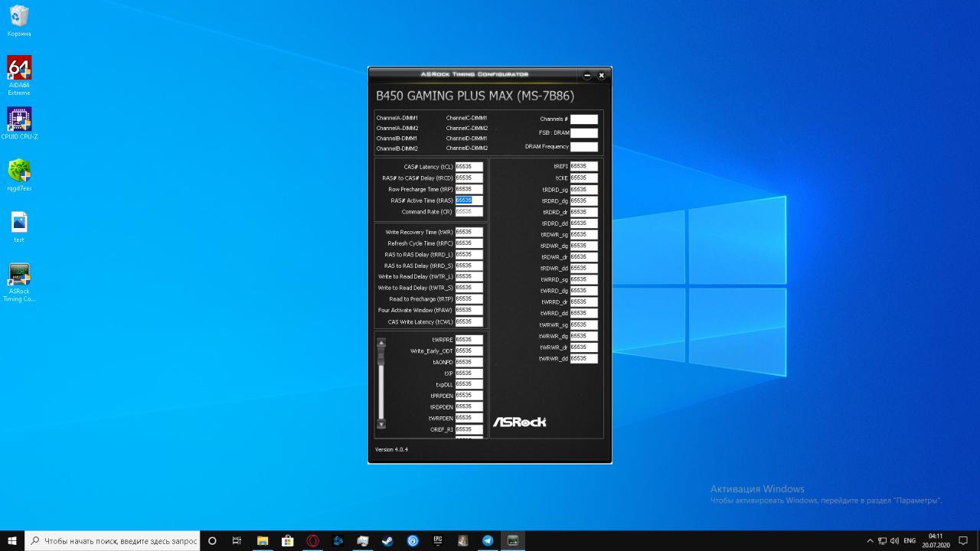Open Steam from the taskbar

tap(387, 540)
